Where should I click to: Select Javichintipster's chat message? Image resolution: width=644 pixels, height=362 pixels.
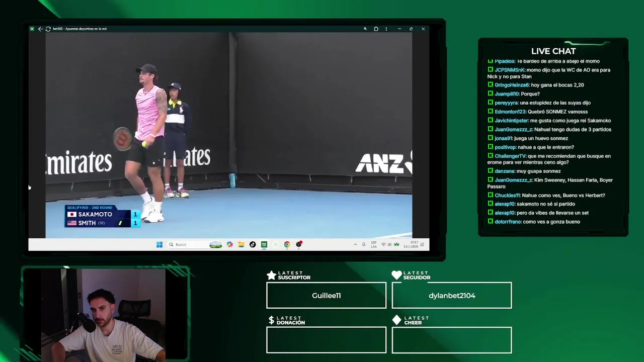click(549, 121)
